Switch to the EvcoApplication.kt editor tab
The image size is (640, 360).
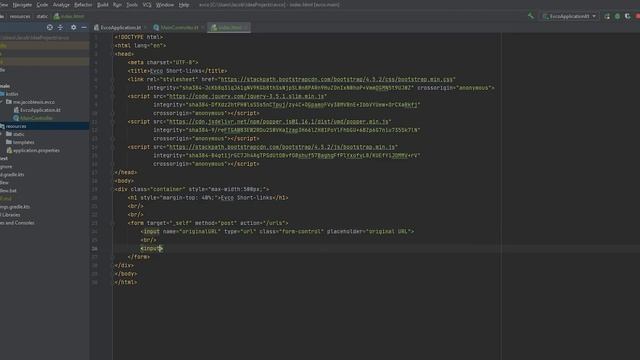[119, 27]
